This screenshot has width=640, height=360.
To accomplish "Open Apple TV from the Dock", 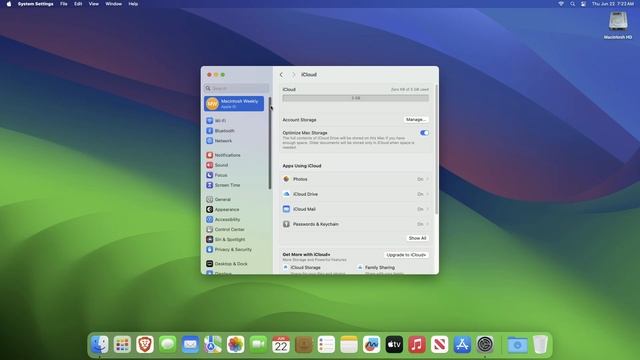I will point(394,344).
